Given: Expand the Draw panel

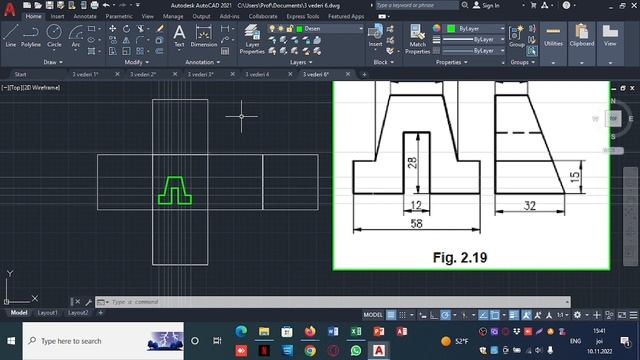Looking at the screenshot, I should click(53, 62).
